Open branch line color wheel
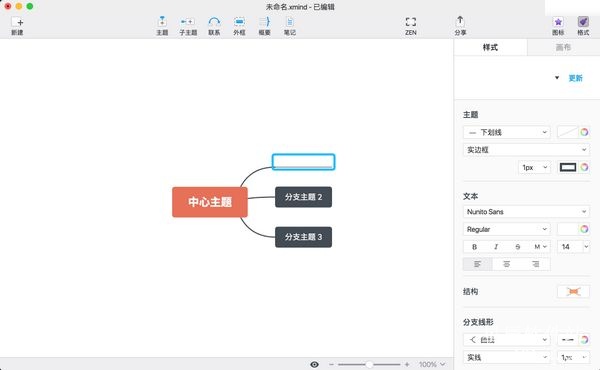 584,339
